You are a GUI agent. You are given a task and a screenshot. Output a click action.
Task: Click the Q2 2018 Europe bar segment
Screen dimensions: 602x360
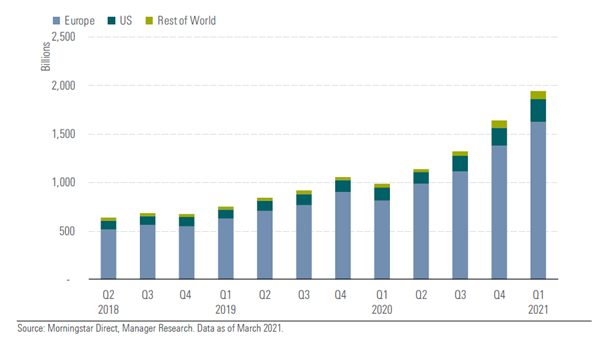109,254
